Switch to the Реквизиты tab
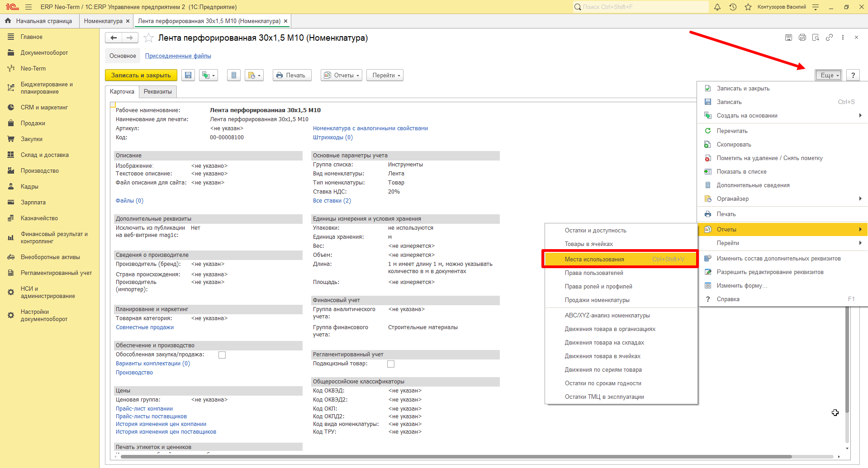 158,92
